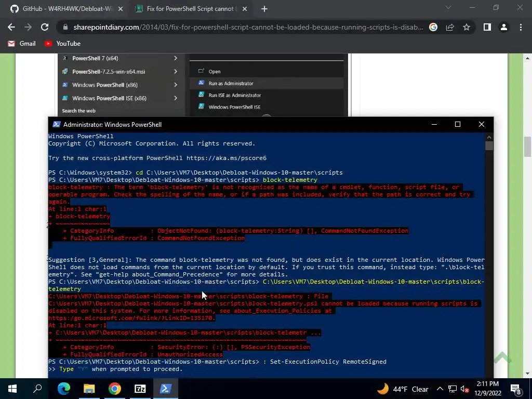Close the Fix for PowerShell Script tab

[245, 9]
